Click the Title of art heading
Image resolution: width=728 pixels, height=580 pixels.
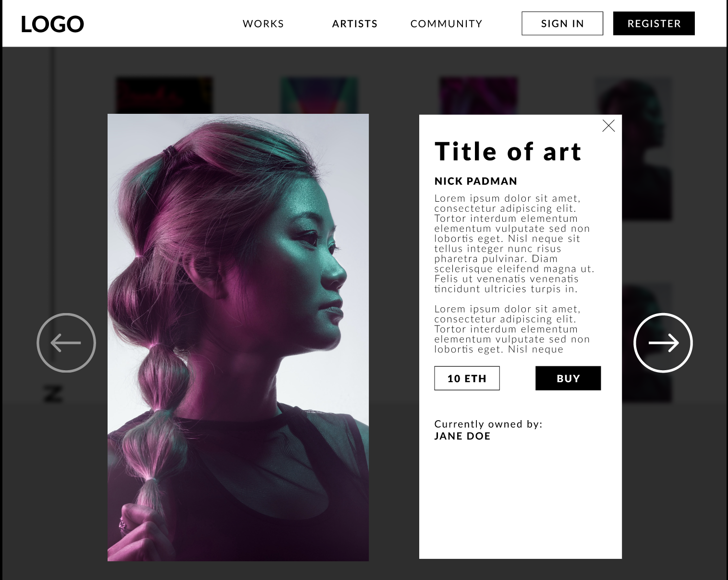pos(508,151)
